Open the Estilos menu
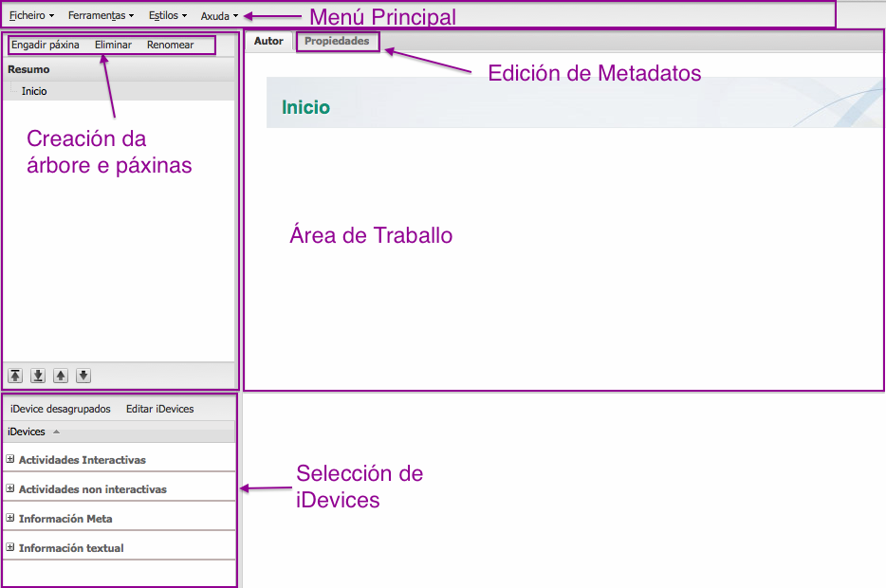The width and height of the screenshot is (886, 588). coord(163,14)
